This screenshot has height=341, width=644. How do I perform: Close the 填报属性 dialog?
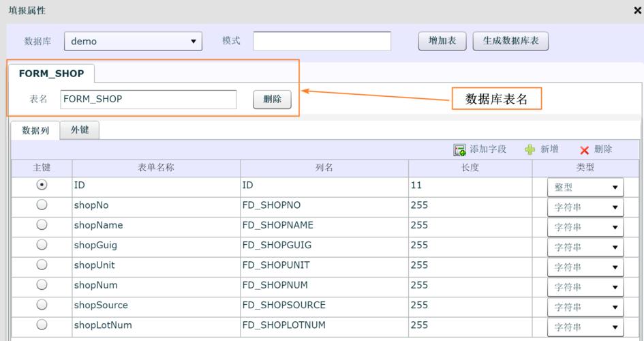point(637,11)
